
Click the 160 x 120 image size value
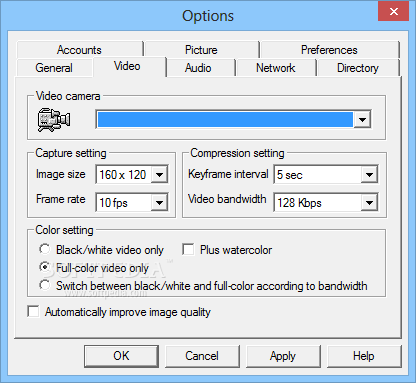(x=123, y=175)
